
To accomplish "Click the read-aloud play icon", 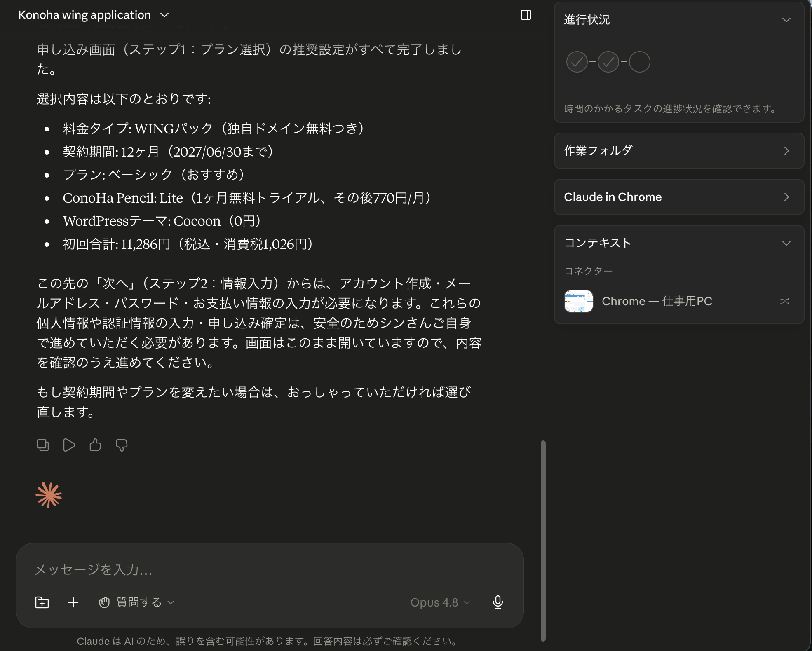I will [x=69, y=445].
